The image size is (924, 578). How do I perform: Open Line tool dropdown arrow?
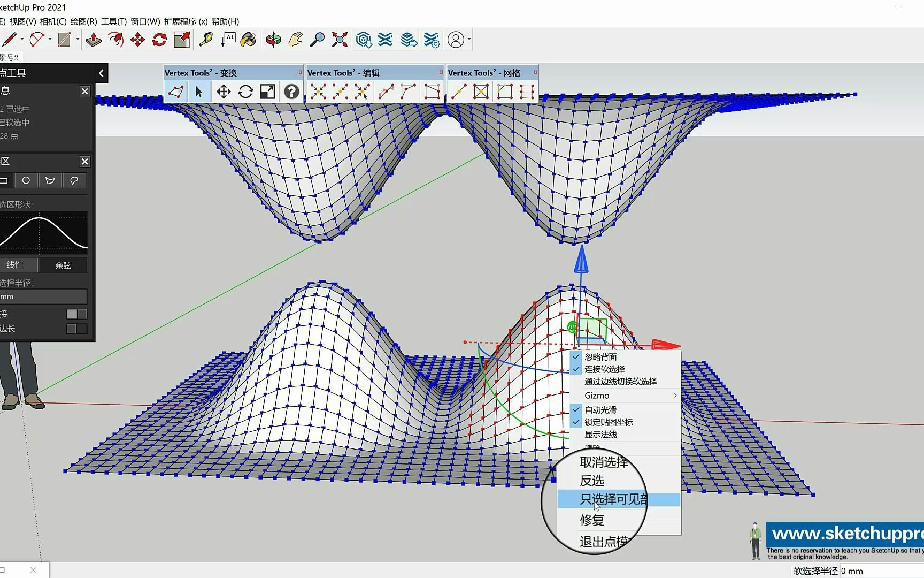point(22,40)
